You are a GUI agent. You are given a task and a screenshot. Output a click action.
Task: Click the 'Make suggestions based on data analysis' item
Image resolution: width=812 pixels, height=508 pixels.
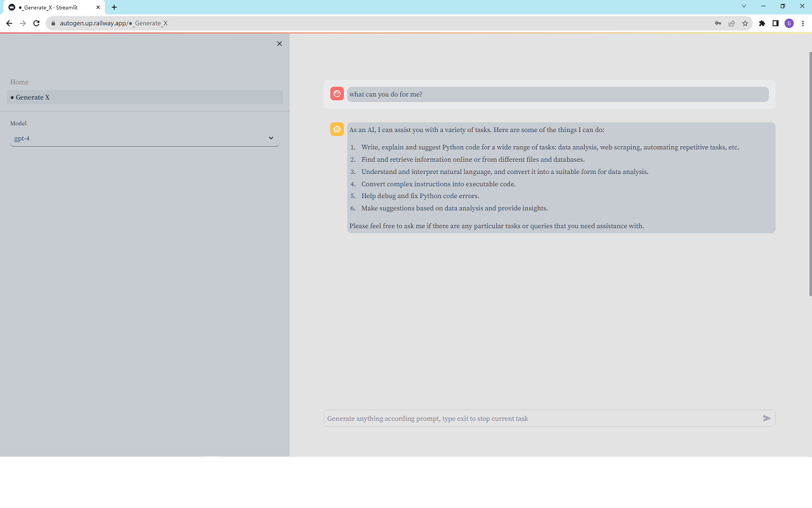point(454,208)
